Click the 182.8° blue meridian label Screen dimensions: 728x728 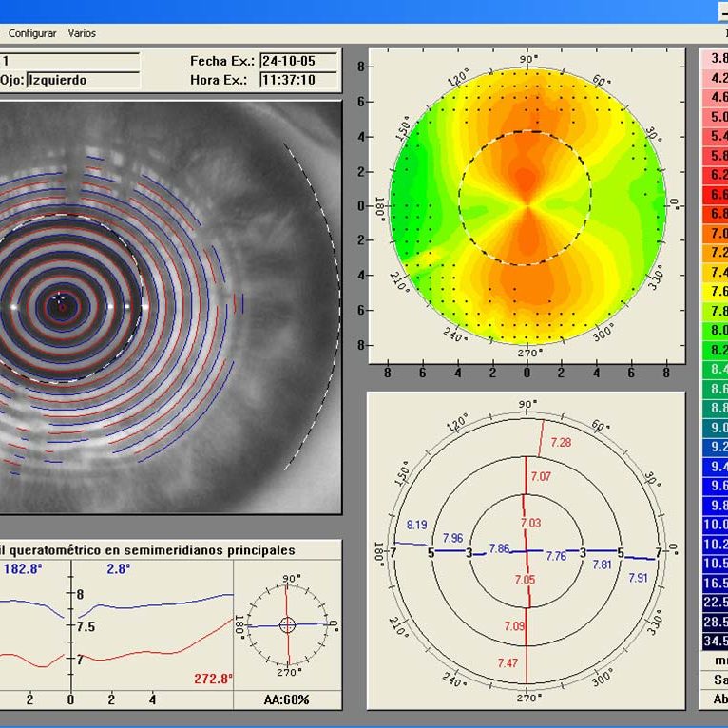click(23, 568)
